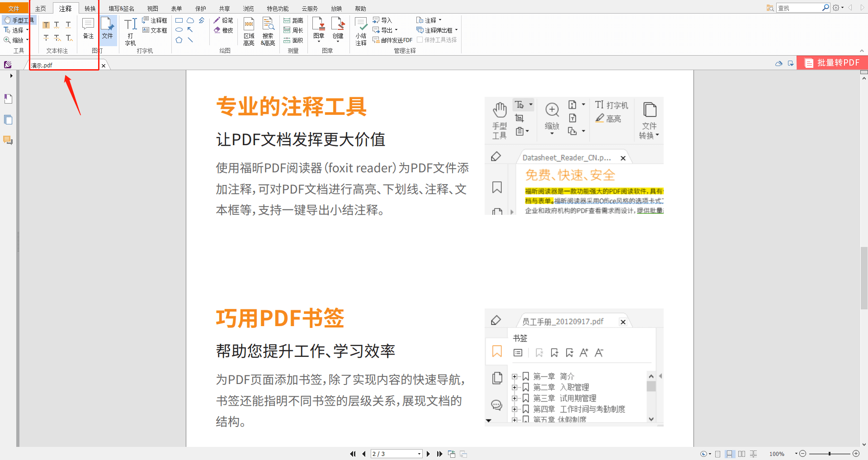Viewport: 868px width, 460px height.
Task: Open the Summarize Comments (小结注释) tool
Action: pos(360,30)
